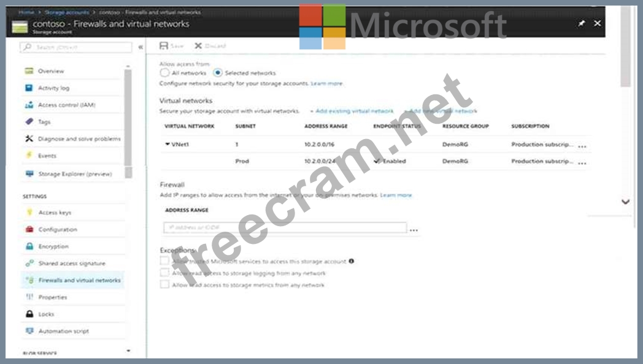Click the Home breadcrumb link
Image resolution: width=643 pixels, height=364 pixels.
pyautogui.click(x=26, y=12)
